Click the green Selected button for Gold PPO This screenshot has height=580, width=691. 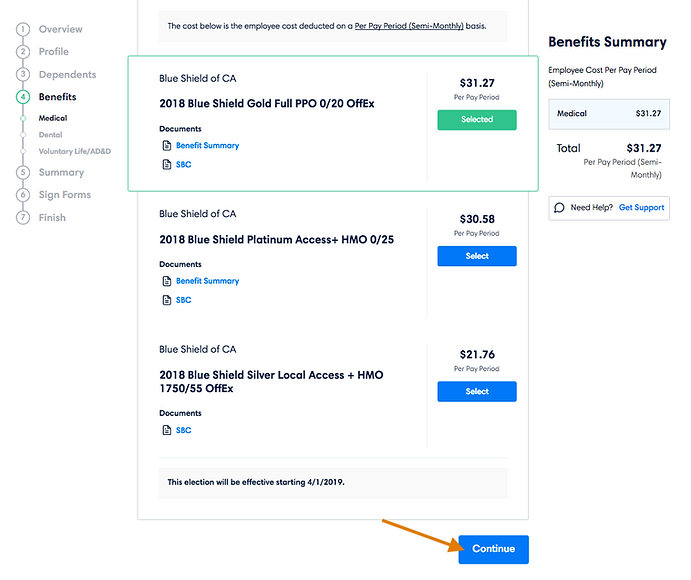(x=477, y=120)
